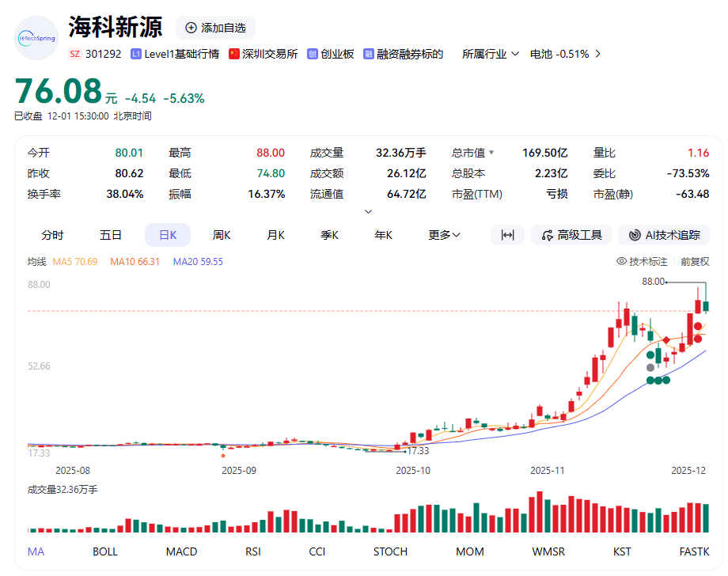Click the stock code 301292
728x576 pixels.
[x=103, y=54]
